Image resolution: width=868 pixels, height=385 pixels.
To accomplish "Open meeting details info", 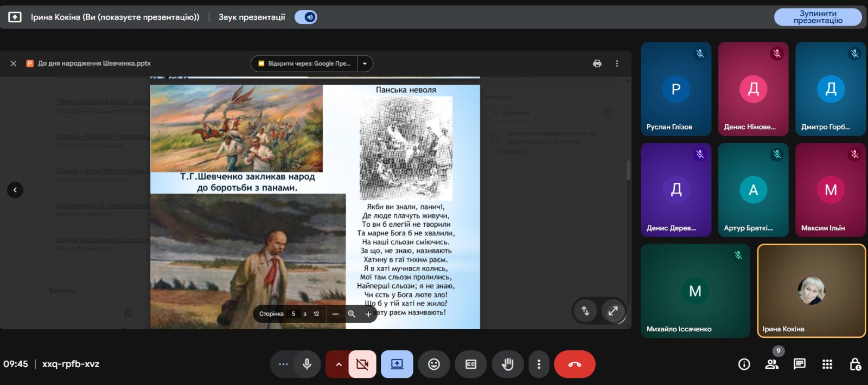I will coord(744,364).
